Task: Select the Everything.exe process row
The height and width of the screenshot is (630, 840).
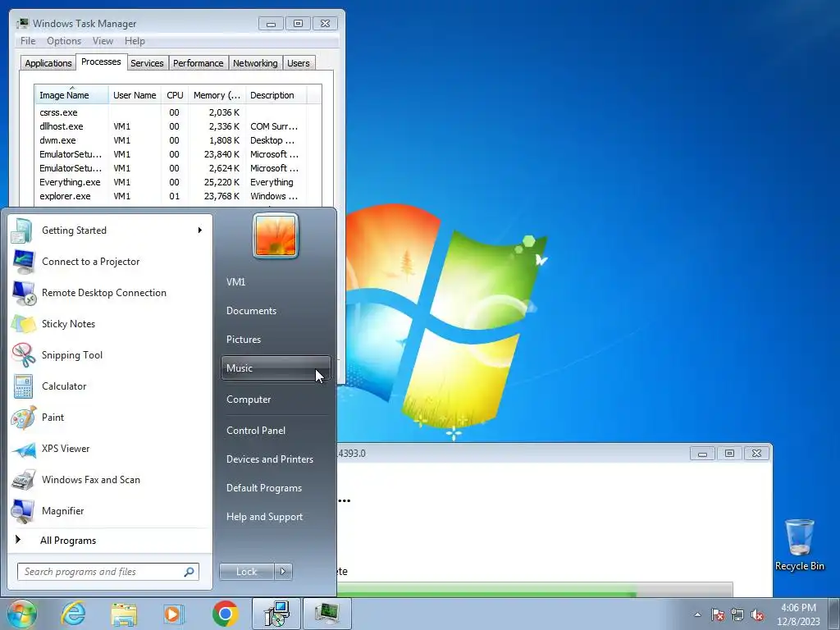Action: [171, 182]
